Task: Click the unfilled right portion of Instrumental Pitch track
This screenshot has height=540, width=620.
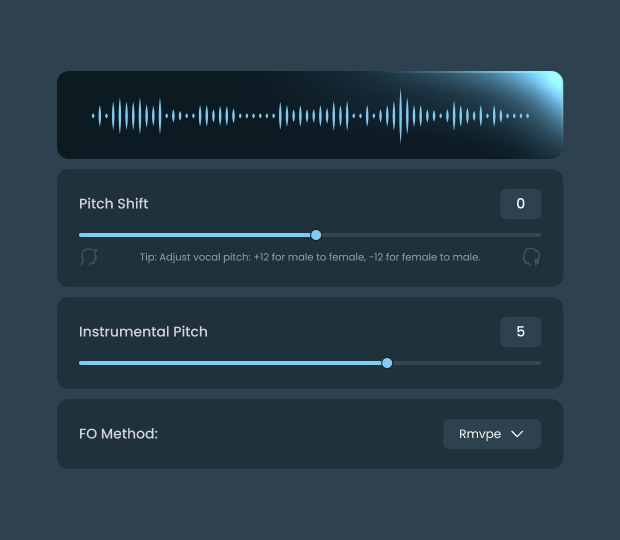Action: 467,363
